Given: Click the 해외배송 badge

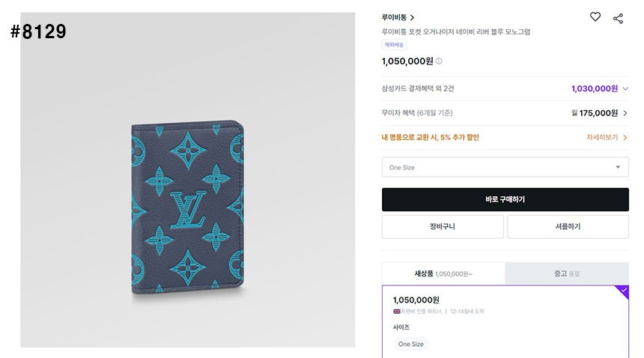Looking at the screenshot, I should click(394, 45).
